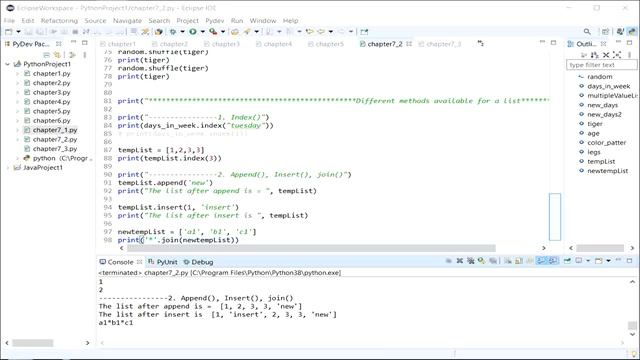Click the toolbar search magnifier icon
Screen dimensions: 640x360
[x=587, y=31]
